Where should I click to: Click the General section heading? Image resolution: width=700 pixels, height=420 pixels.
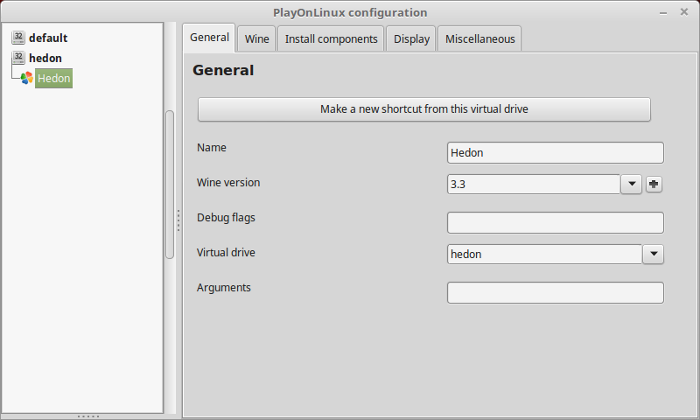[223, 70]
